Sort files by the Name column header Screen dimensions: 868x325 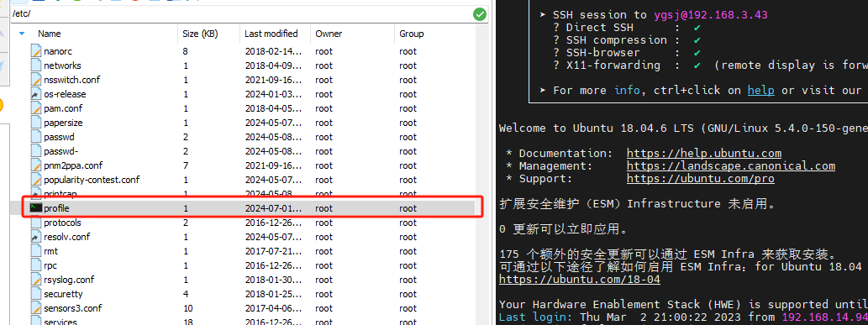coord(50,34)
